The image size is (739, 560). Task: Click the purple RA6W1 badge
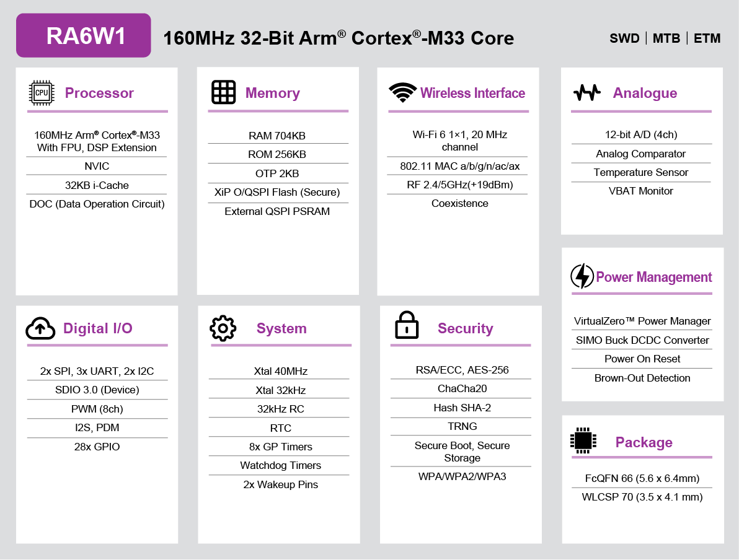[84, 36]
